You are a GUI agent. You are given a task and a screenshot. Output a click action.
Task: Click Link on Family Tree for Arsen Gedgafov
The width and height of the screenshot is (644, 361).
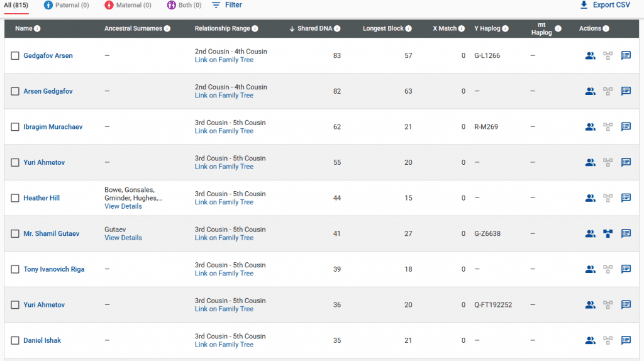[224, 96]
